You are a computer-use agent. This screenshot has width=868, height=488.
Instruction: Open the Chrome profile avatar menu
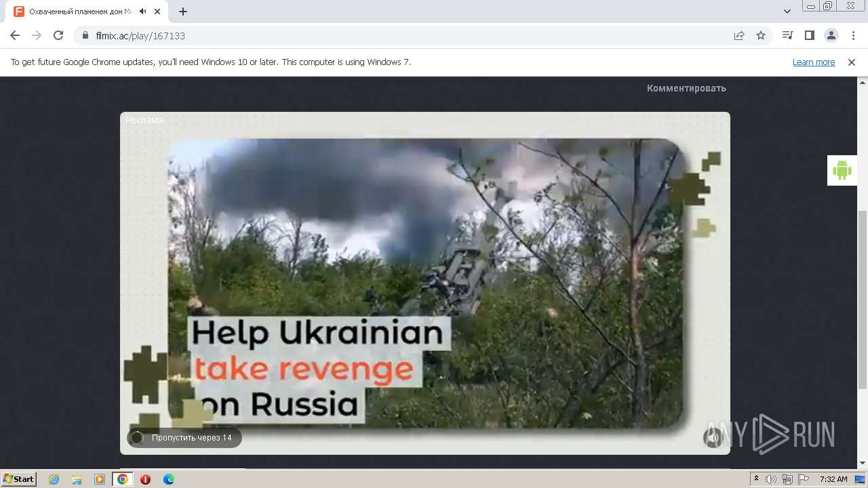tap(831, 35)
